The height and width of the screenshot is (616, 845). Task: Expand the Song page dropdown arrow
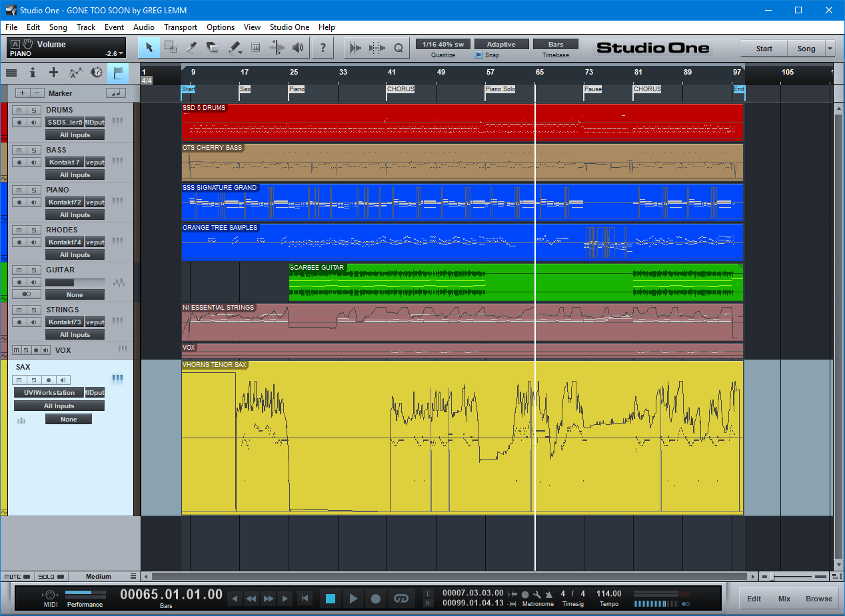830,49
